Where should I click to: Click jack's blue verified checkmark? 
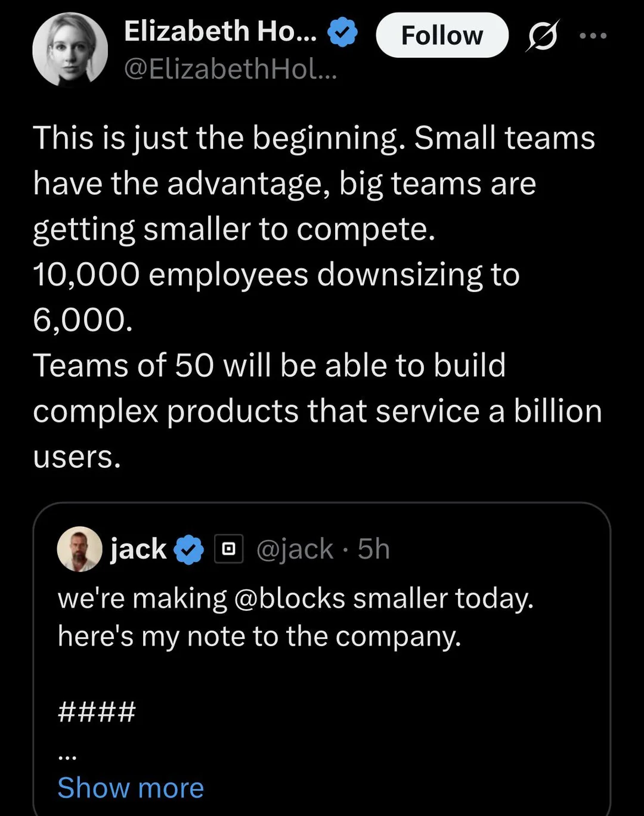click(189, 549)
